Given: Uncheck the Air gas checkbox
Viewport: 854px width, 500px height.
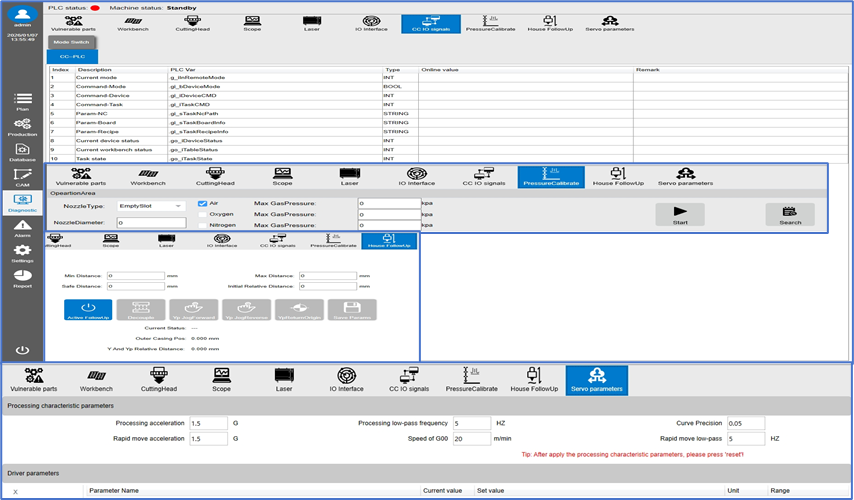Looking at the screenshot, I should (x=203, y=203).
